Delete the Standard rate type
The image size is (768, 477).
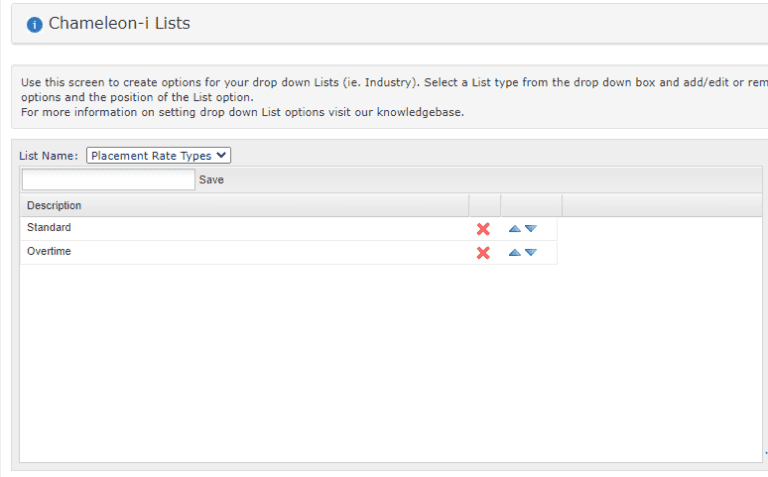point(483,229)
